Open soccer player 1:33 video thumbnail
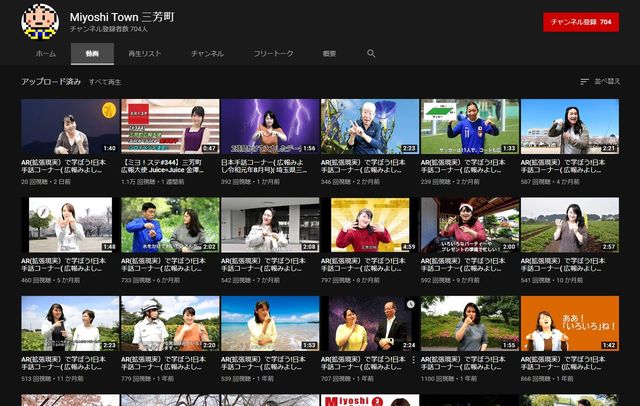The width and height of the screenshot is (640, 406). pos(470,126)
